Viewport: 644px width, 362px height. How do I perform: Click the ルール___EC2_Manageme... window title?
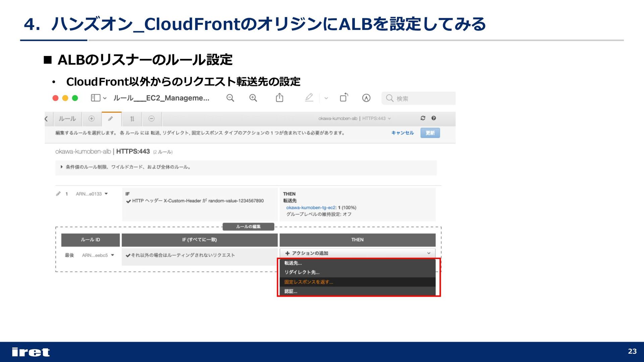[161, 98]
